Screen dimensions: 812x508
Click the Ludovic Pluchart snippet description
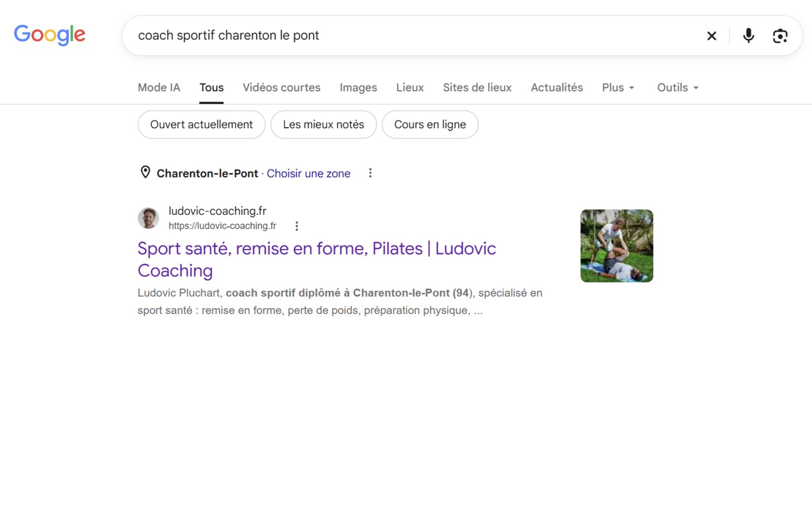(x=340, y=302)
